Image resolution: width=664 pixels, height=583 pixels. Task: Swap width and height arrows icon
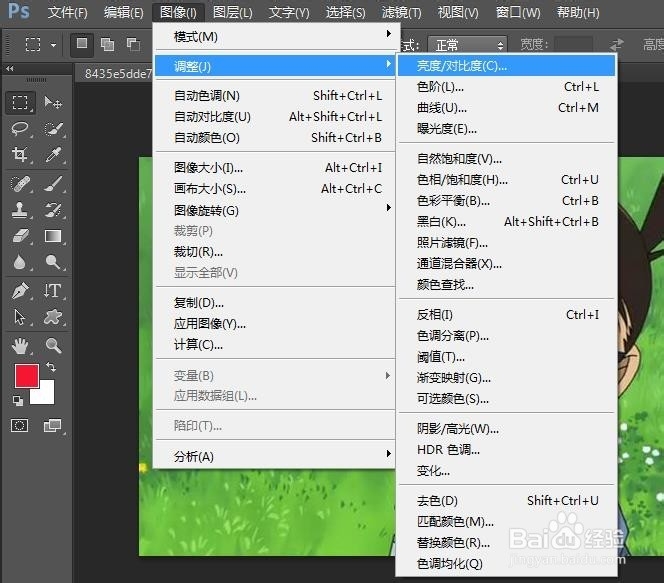coord(617,44)
